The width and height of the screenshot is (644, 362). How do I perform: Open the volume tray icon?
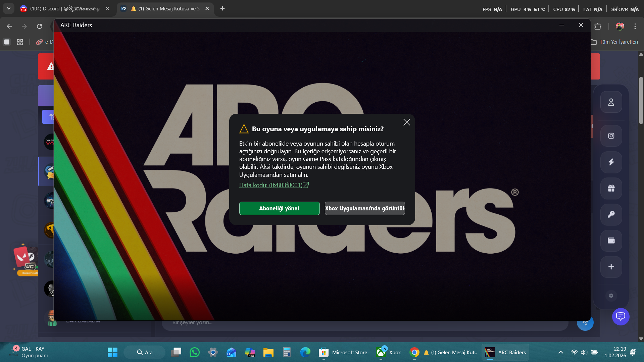tap(584, 352)
